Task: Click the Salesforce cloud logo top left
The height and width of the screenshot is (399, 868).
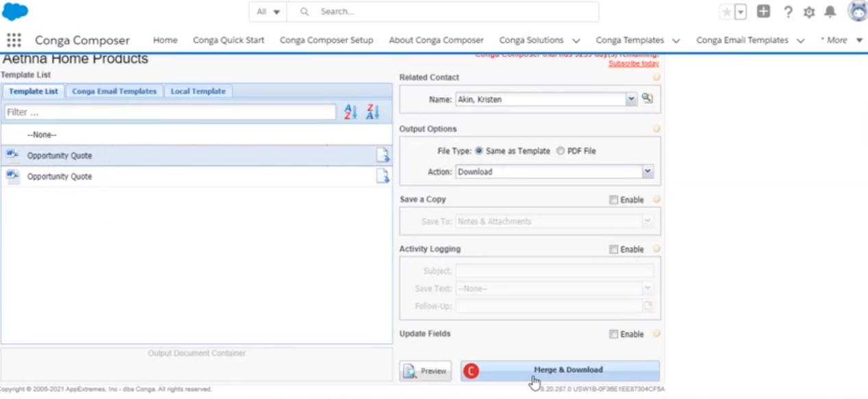Action: pos(14,11)
